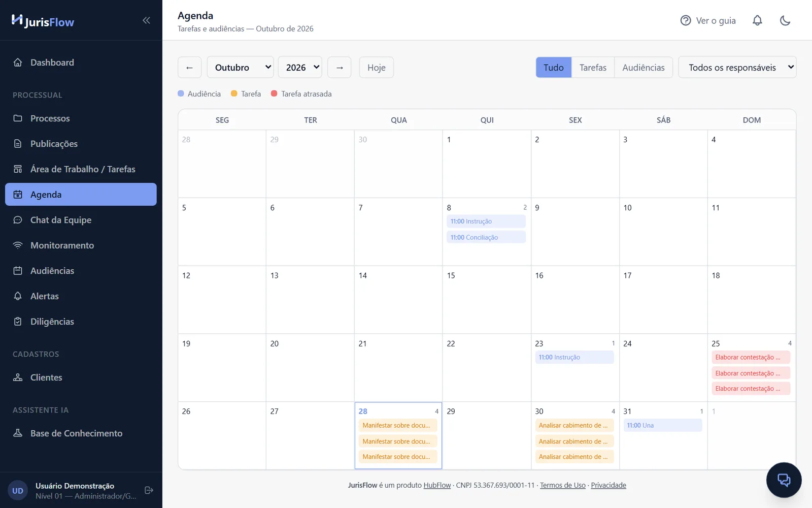Open Área de Trabalho / Tarefas menu item
Image resolution: width=812 pixels, height=508 pixels.
coord(81,169)
